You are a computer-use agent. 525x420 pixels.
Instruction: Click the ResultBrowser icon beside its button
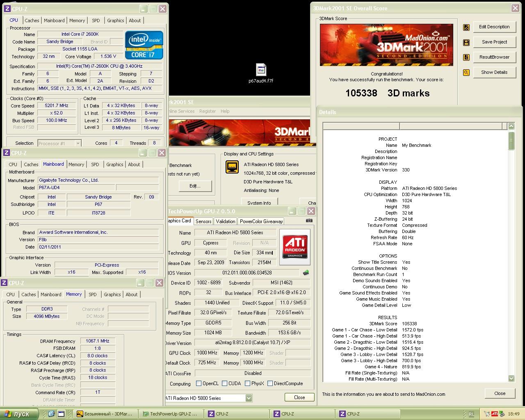(x=466, y=58)
